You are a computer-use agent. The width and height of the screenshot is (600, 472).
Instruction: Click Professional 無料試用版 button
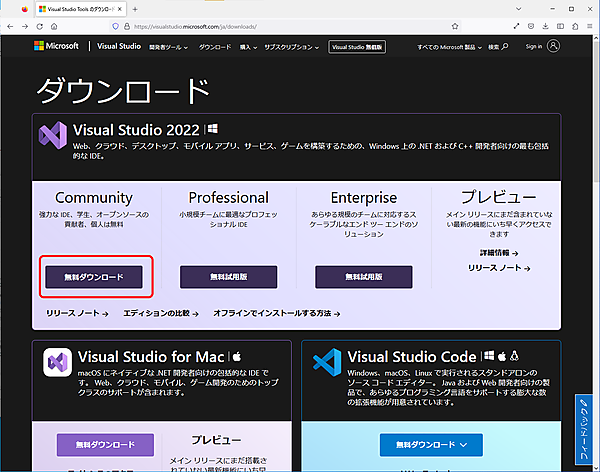coord(228,276)
